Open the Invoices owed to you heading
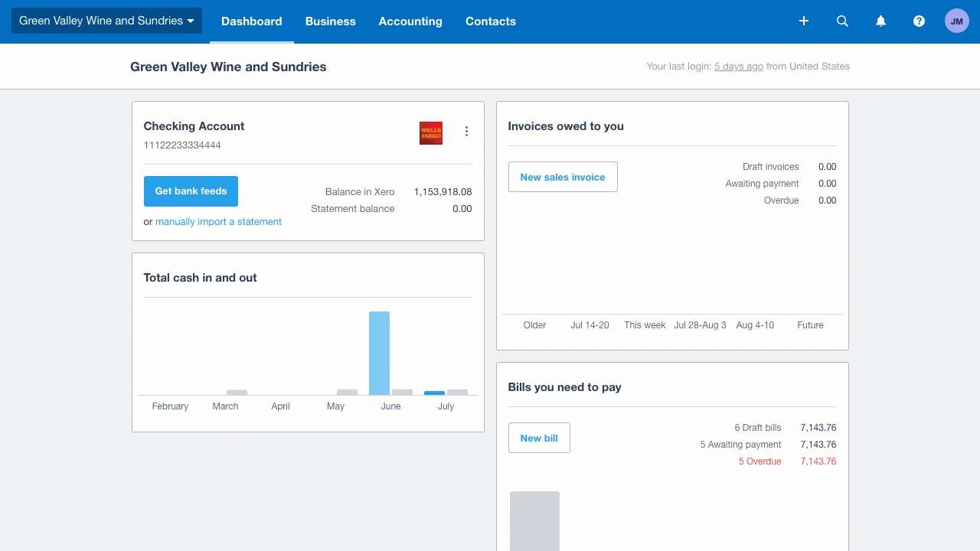 pos(566,126)
